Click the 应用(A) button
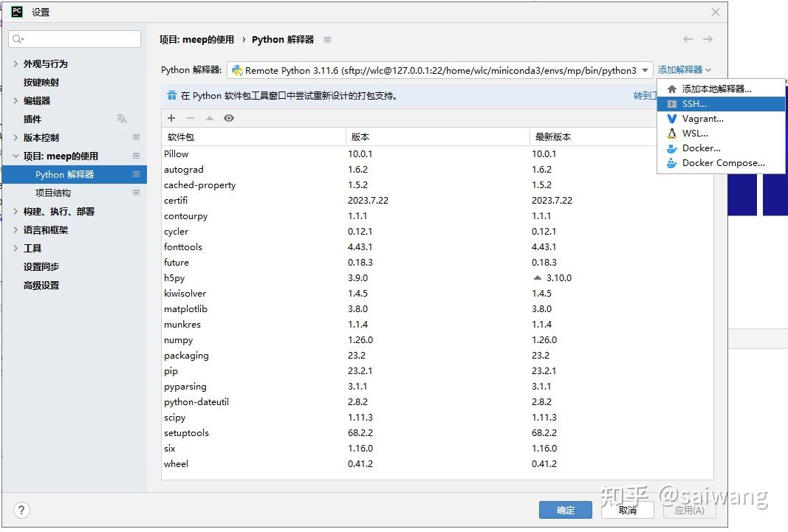The image size is (788, 532). coord(688,509)
